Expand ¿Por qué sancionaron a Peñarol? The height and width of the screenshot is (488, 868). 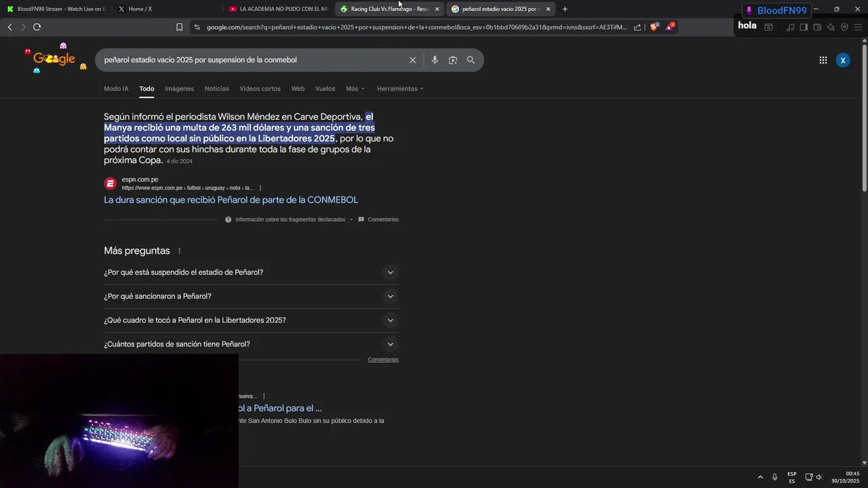(251, 296)
